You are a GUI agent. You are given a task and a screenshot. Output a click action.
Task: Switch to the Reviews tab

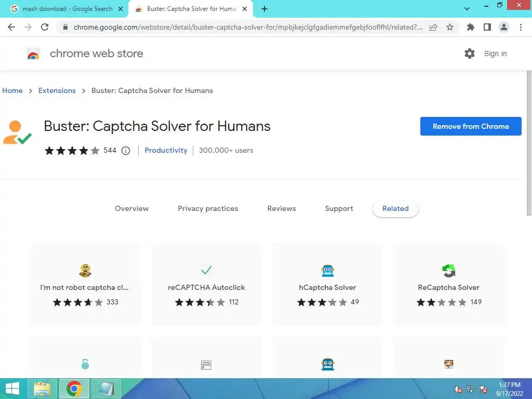[281, 209]
